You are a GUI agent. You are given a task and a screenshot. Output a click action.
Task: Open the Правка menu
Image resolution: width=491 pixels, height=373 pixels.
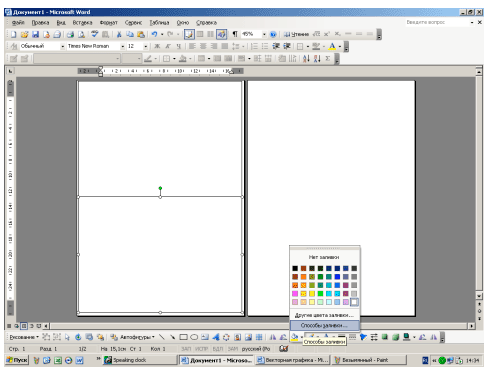pos(40,23)
